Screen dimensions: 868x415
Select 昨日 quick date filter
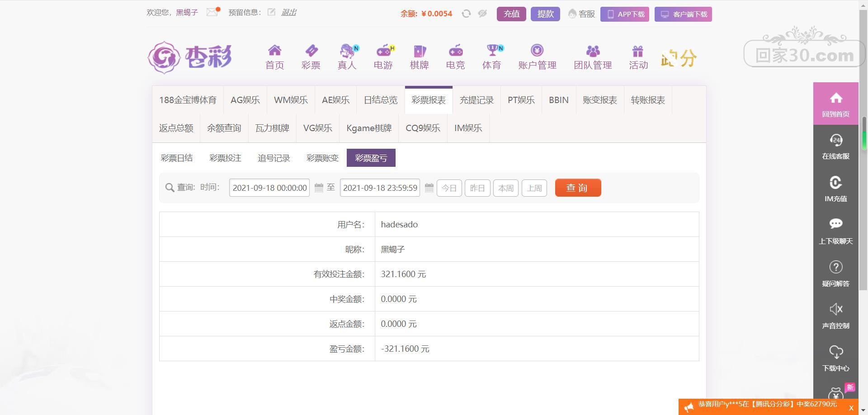[477, 188]
